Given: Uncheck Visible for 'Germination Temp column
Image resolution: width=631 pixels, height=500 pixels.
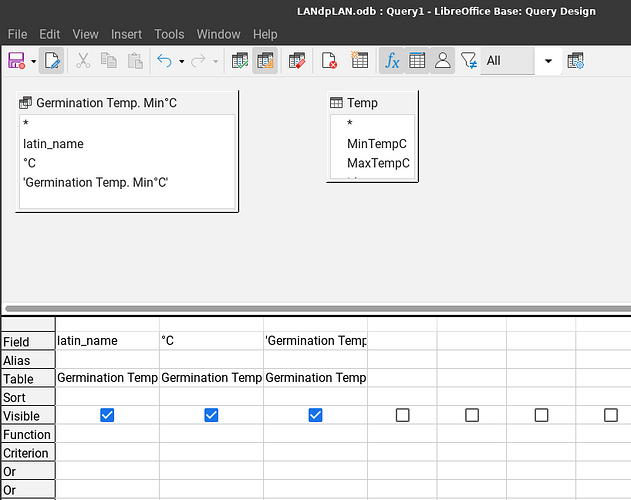Looking at the screenshot, I should pyautogui.click(x=316, y=415).
